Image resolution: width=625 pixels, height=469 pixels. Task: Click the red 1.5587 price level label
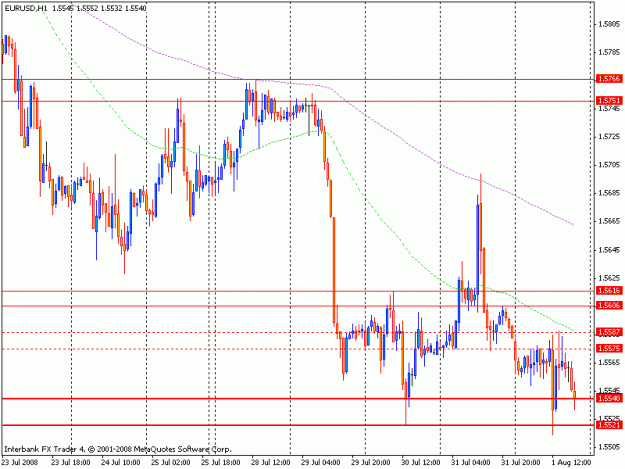pyautogui.click(x=609, y=332)
